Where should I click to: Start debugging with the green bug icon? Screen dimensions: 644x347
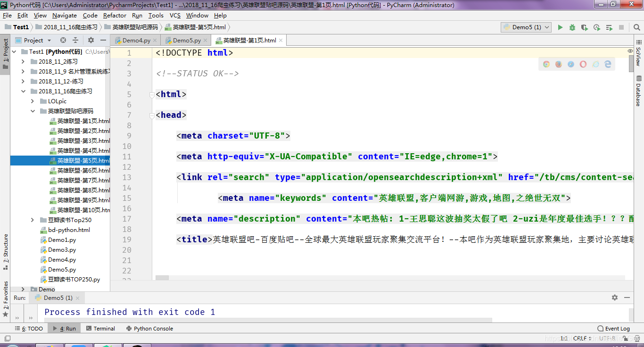point(572,27)
